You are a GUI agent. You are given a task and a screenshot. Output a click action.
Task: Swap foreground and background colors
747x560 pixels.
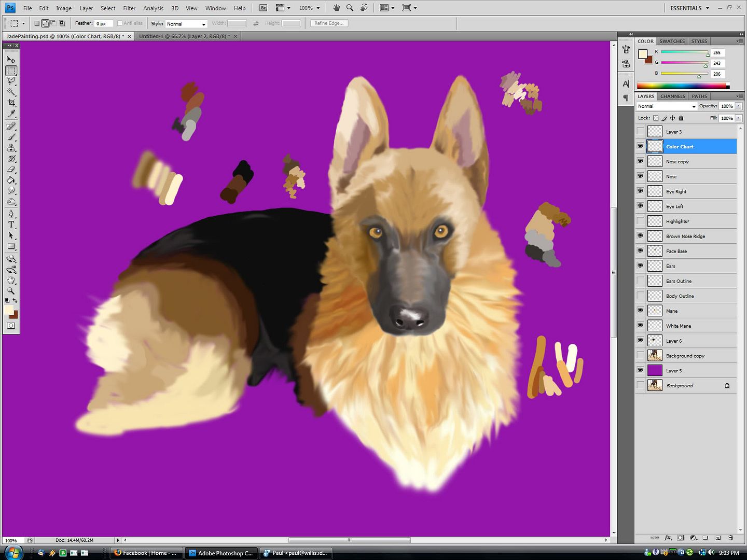pos(15,301)
